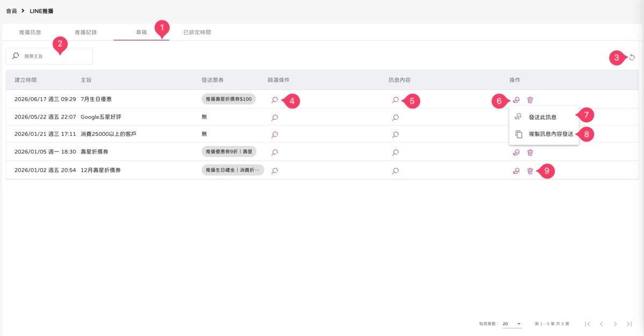View message content for 消費25000以上的客戶
Image resolution: width=644 pixels, height=336 pixels.
(396, 134)
